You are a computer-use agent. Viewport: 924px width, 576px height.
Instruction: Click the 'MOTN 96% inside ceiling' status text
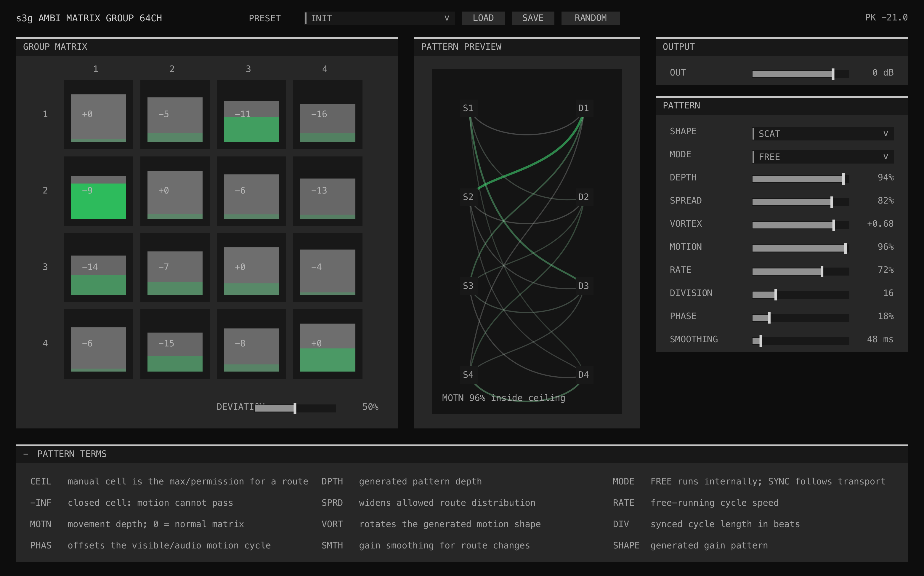point(503,398)
